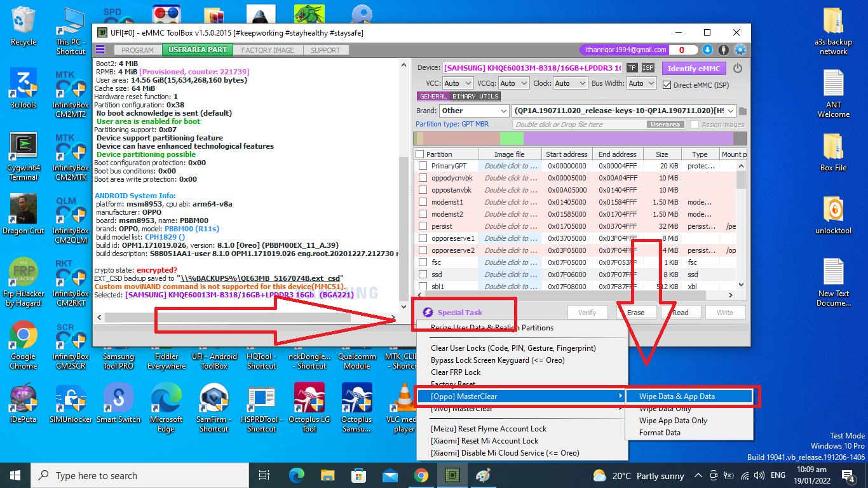The width and height of the screenshot is (868, 488).
Task: Open Recycle Bin desktop icon
Action: coord(24,27)
